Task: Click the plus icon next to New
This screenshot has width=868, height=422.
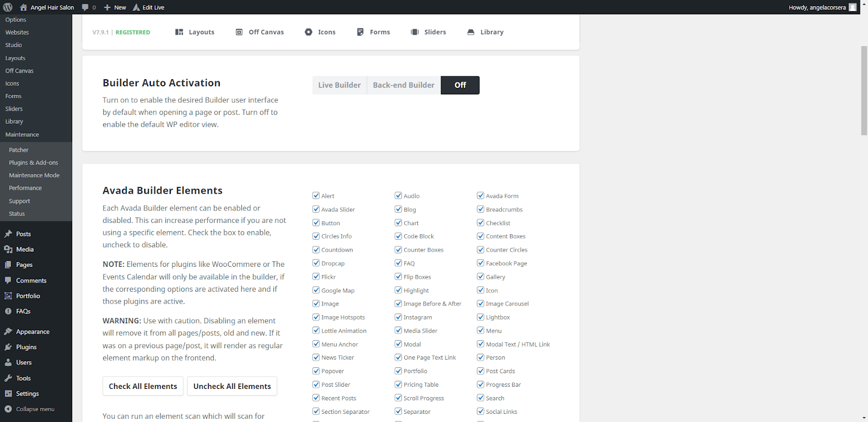Action: tap(107, 8)
